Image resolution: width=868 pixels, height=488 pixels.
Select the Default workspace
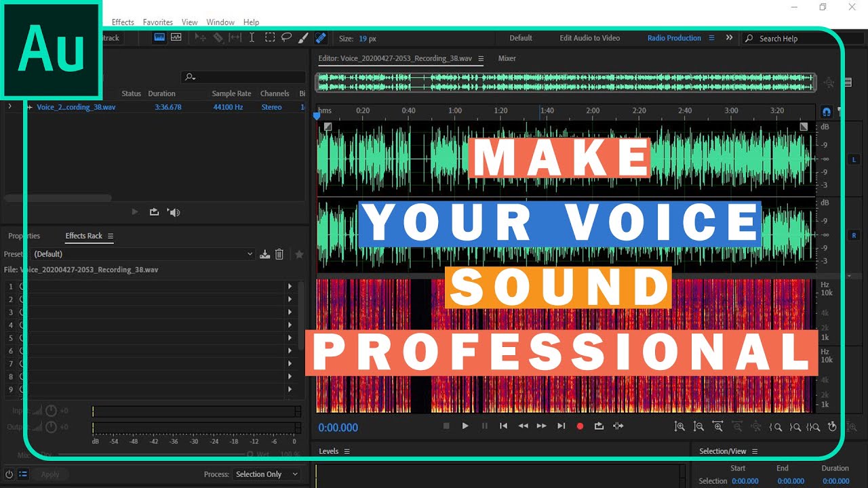[x=521, y=38]
